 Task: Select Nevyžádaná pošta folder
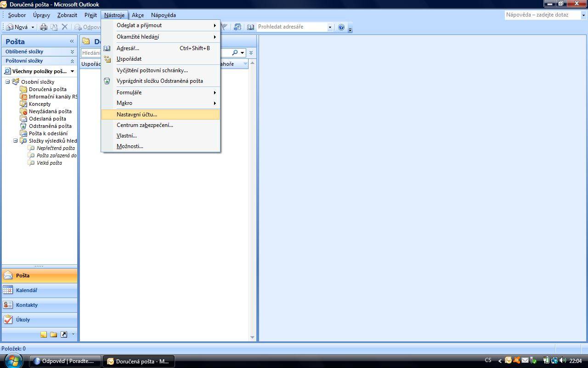[x=50, y=111]
